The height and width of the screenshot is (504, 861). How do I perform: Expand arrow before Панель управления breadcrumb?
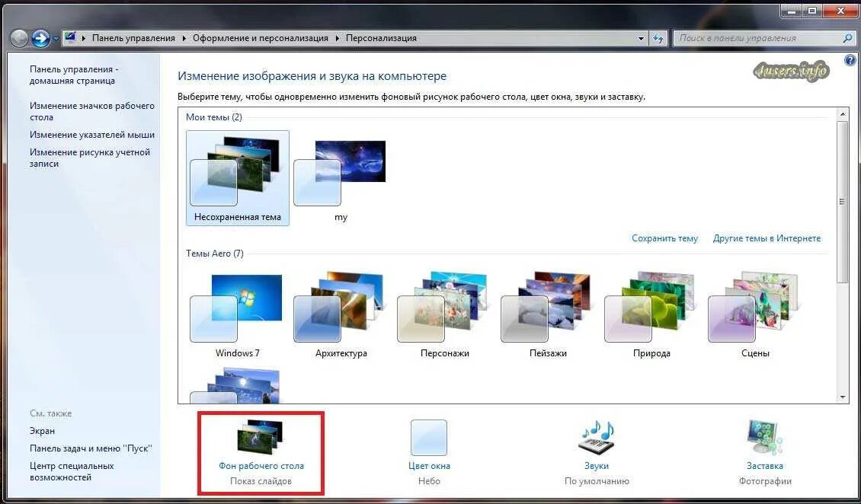tap(84, 38)
